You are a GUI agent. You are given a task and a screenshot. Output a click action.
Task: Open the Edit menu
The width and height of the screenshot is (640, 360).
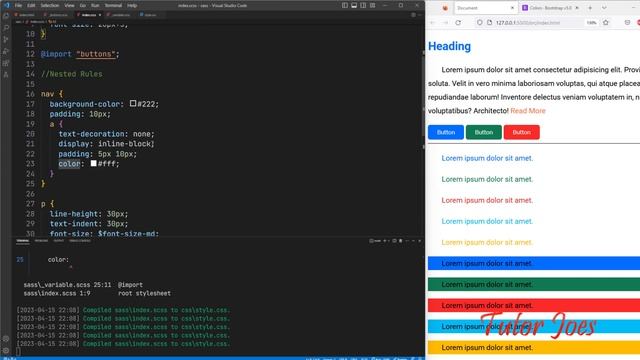click(x=31, y=5)
